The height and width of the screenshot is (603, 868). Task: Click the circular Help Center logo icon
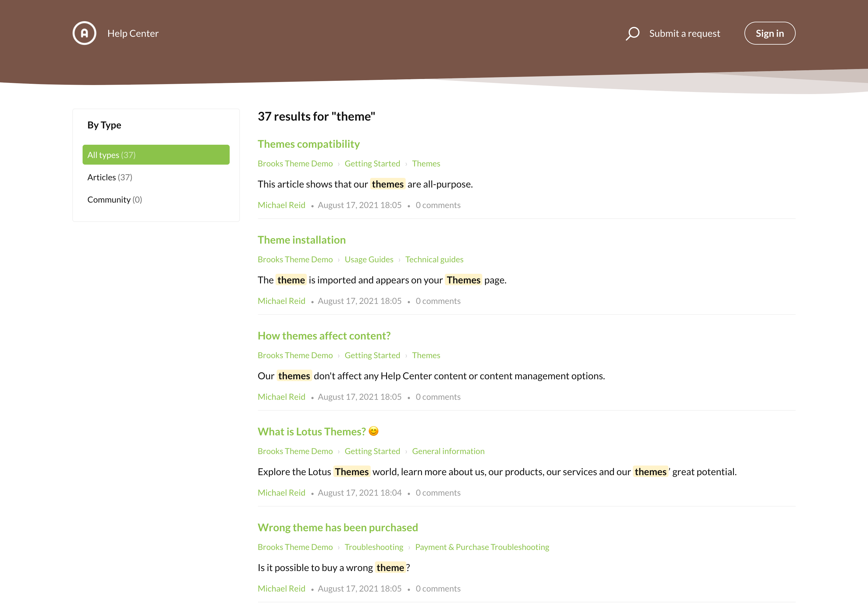tap(84, 33)
